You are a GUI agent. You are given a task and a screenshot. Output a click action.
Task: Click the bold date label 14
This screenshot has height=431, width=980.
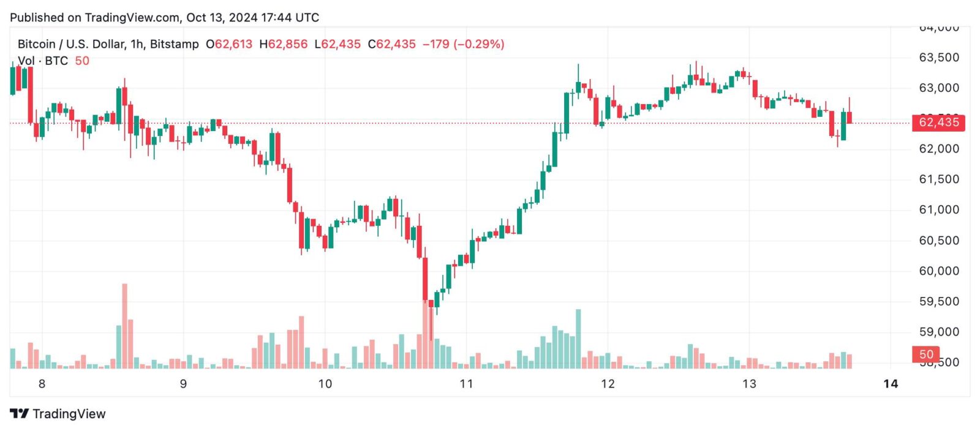tap(891, 384)
